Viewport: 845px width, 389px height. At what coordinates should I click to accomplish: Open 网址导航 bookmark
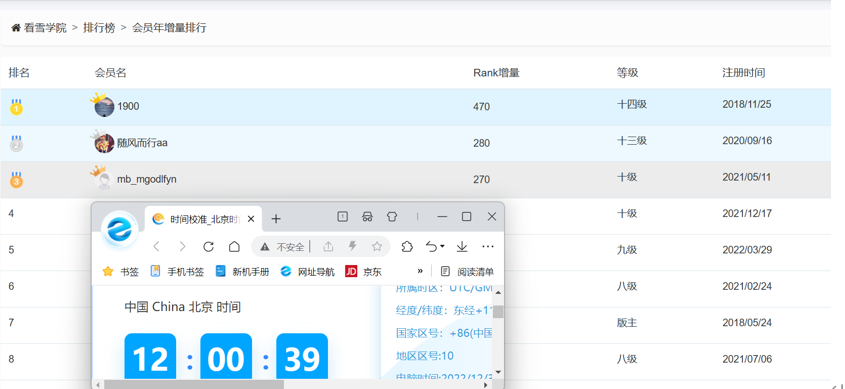308,272
